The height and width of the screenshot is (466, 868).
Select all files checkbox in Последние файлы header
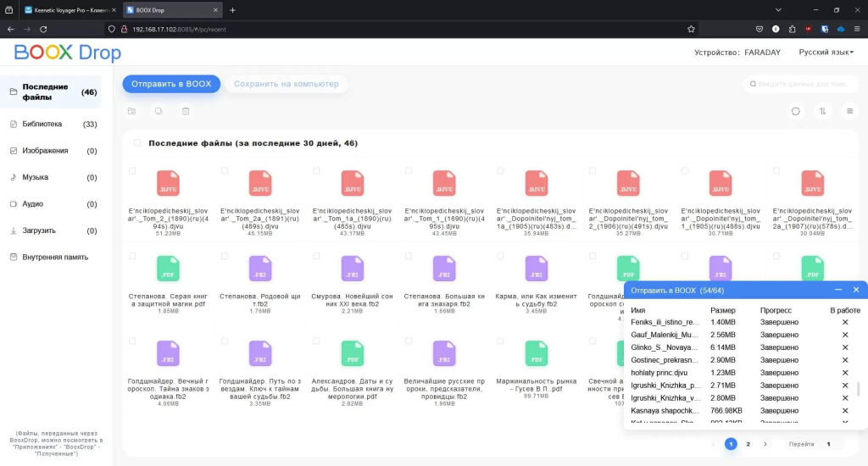click(137, 143)
